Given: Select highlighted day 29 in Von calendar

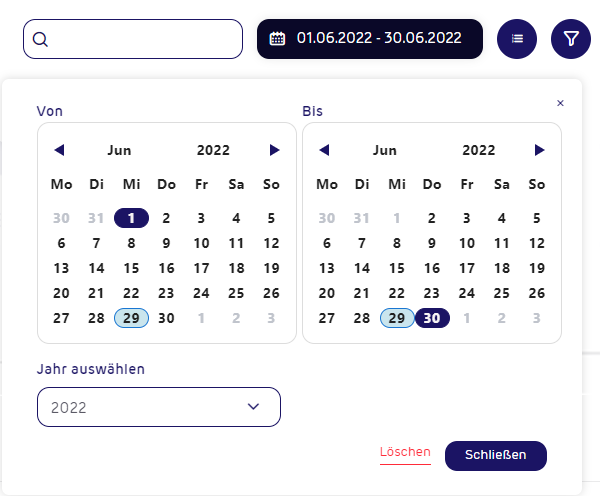Looking at the screenshot, I should (x=131, y=318).
